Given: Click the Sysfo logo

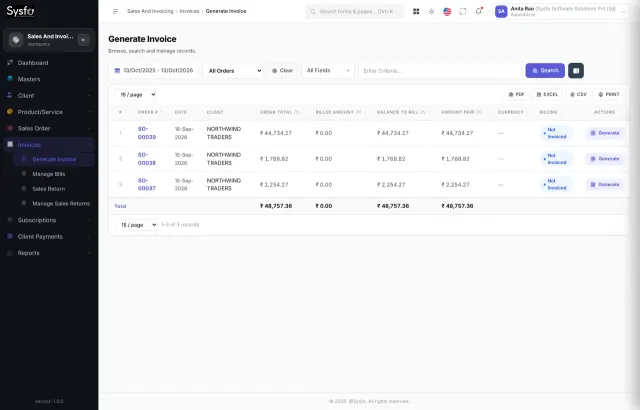Looking at the screenshot, I should [20, 11].
